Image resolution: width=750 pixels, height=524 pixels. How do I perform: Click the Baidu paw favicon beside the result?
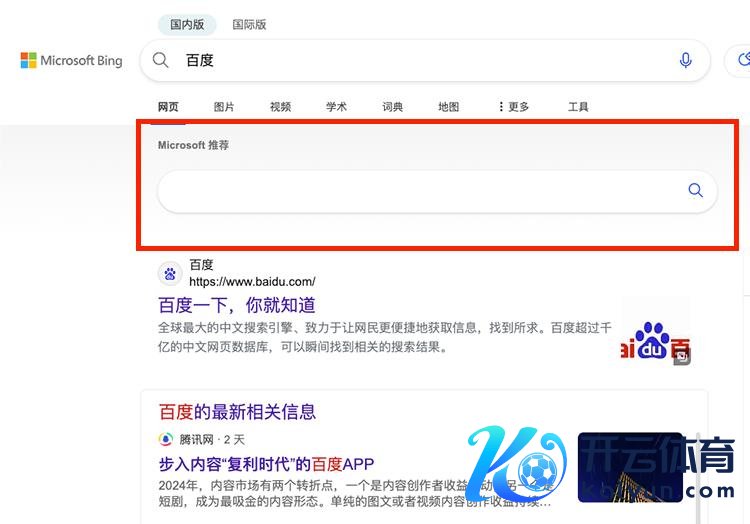(169, 273)
